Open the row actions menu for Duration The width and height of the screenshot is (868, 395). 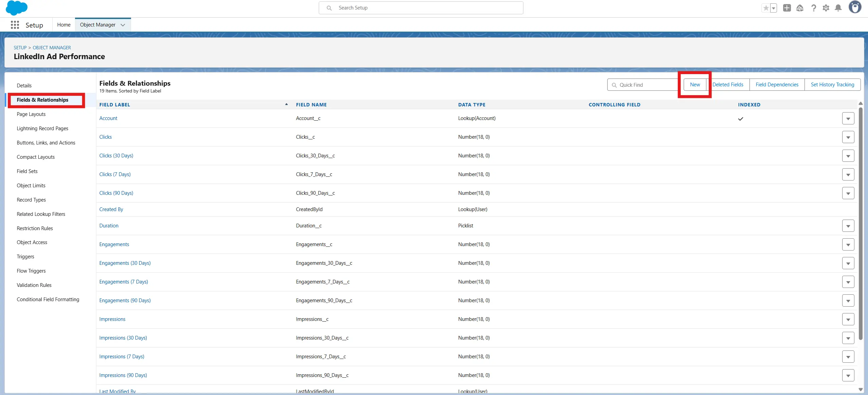[x=848, y=226]
